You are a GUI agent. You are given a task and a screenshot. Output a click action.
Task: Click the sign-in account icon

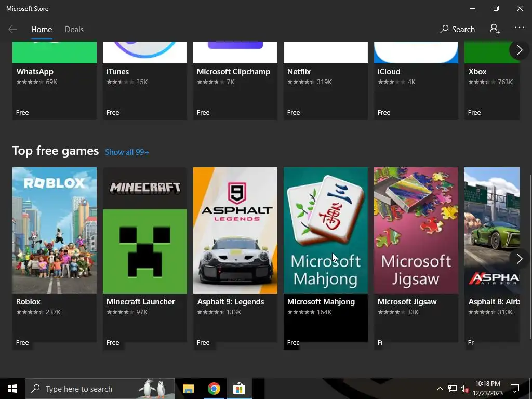pos(495,29)
